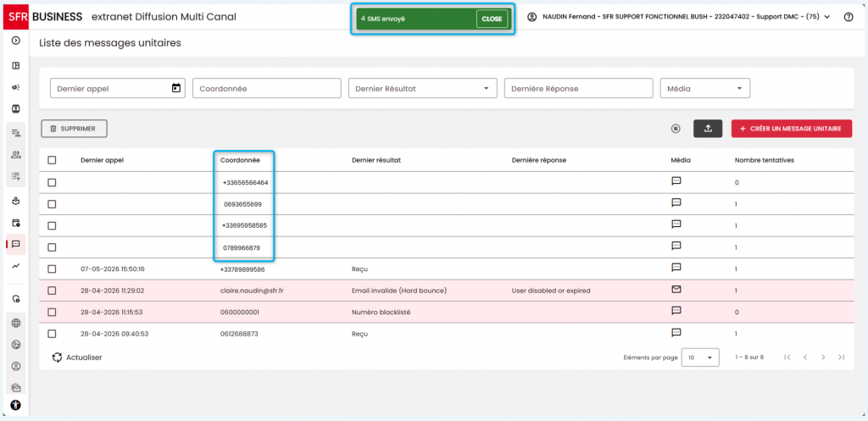This screenshot has height=421, width=868.
Task: Open the Dernier Résultat filter dropdown
Action: coord(423,88)
